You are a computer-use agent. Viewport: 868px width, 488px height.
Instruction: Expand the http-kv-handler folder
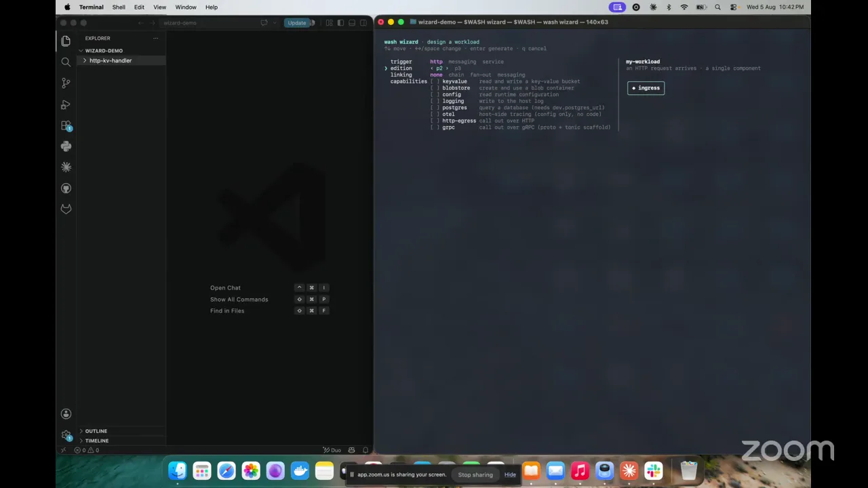click(x=122, y=60)
